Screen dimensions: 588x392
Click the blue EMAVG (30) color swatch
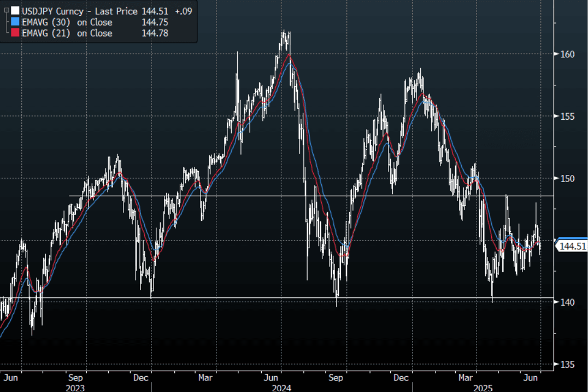tap(15, 22)
